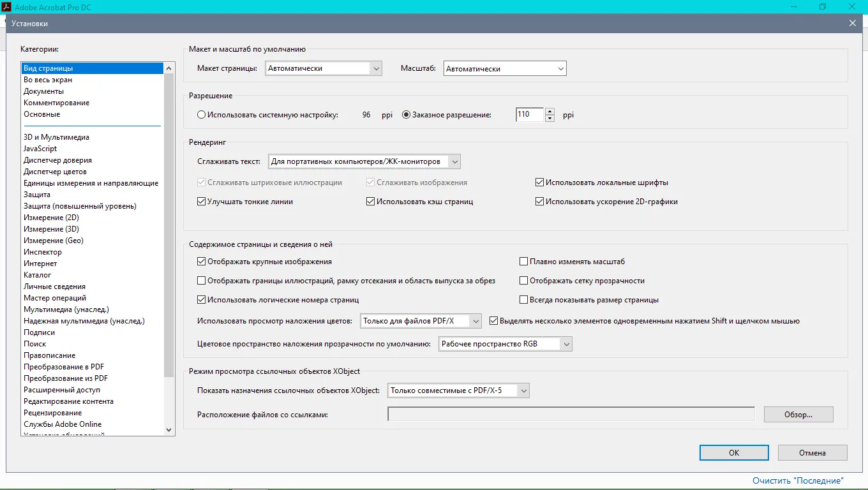This screenshot has width=868, height=490.
Task: Open 'Макет страницы' dropdown
Action: [x=324, y=68]
